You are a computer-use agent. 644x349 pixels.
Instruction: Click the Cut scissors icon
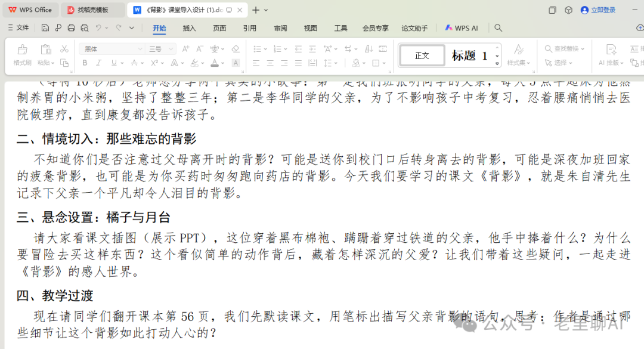[64, 49]
